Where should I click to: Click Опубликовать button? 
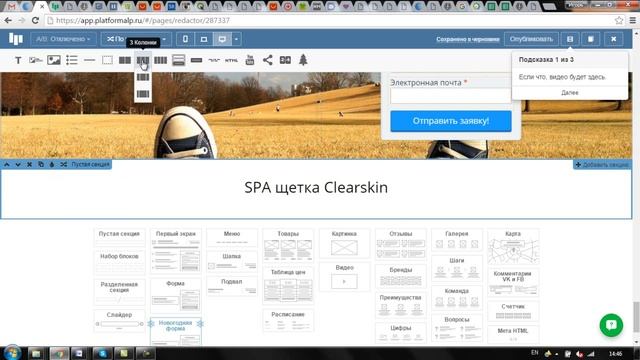pos(531,39)
